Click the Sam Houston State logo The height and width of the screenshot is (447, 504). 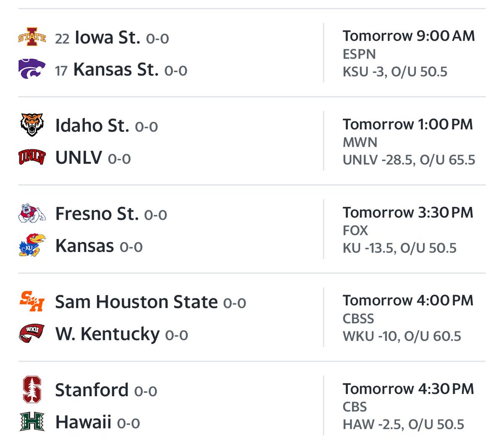coord(32,301)
